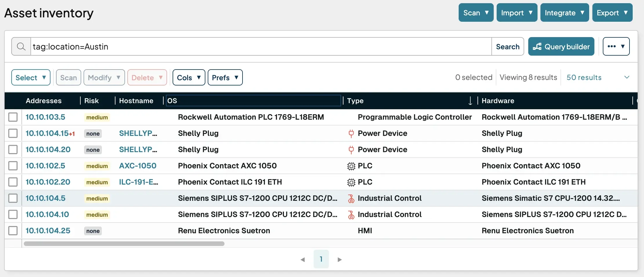This screenshot has height=277, width=644.
Task: Sort by the Addresses column header
Action: coord(44,101)
